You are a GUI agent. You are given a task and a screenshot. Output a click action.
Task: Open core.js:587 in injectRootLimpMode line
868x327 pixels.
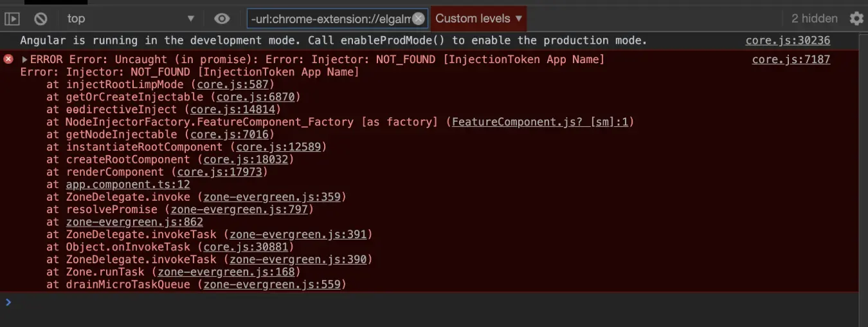point(235,84)
